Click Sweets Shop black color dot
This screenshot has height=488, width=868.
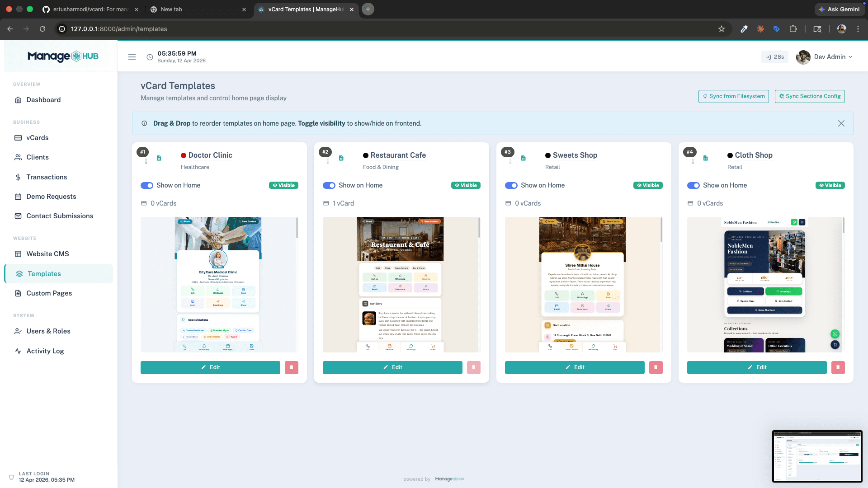click(x=548, y=155)
